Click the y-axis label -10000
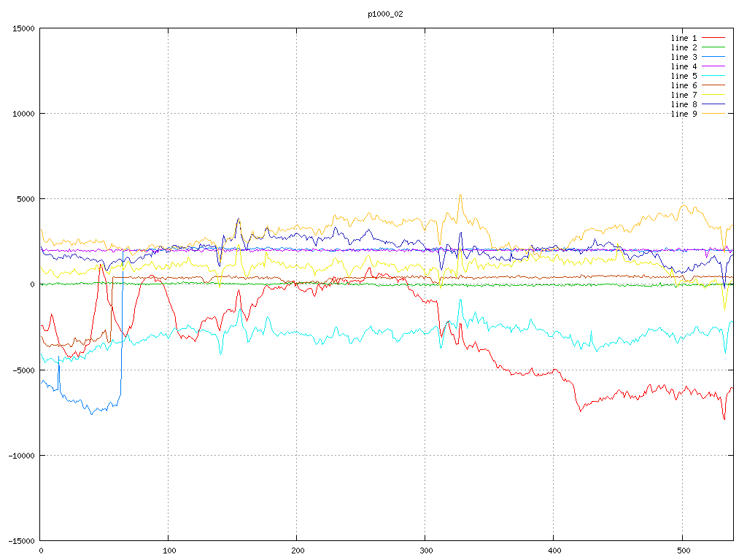The height and width of the screenshot is (560, 747). click(x=22, y=456)
